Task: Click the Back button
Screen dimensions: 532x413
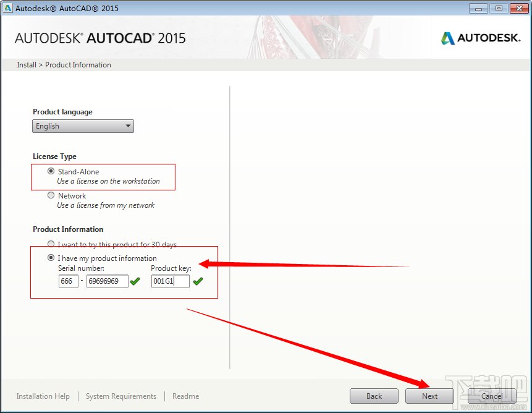Action: (374, 396)
